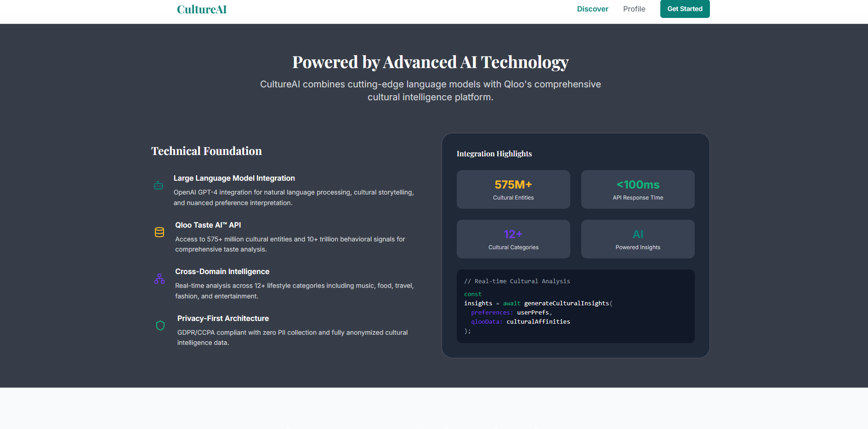Click 'preferences:' line in code block
The height and width of the screenshot is (429, 868).
(511, 312)
